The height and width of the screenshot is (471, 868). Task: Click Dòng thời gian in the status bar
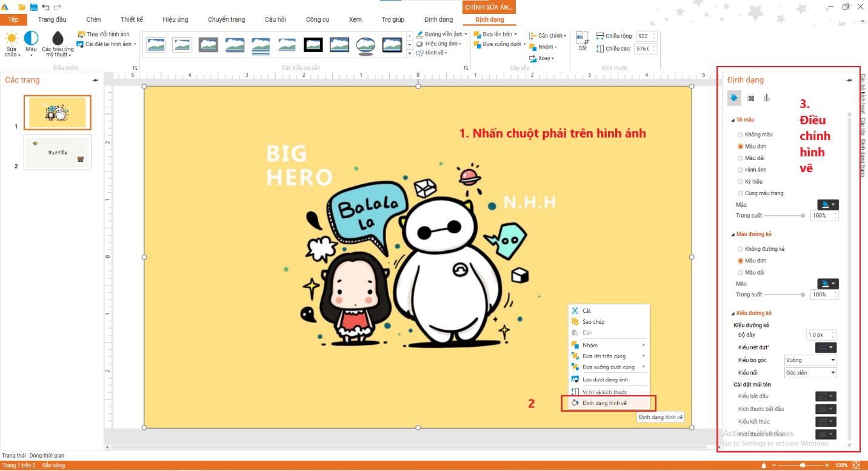pos(47,455)
